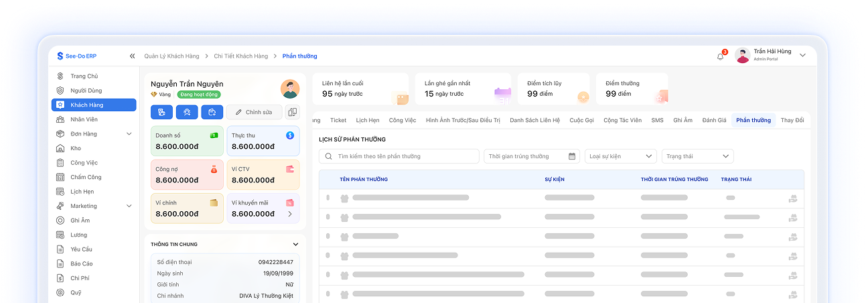The height and width of the screenshot is (303, 868).
Task: Click the copy icon right of Chỉnh sửa
Action: click(x=292, y=112)
